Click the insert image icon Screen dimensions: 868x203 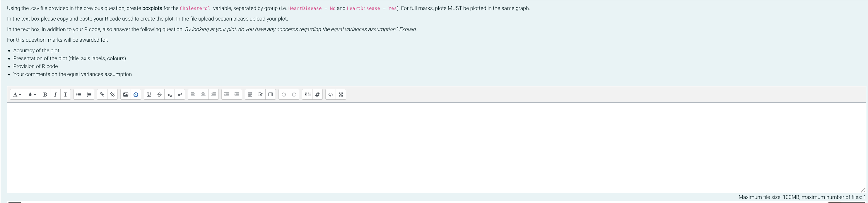(x=126, y=94)
